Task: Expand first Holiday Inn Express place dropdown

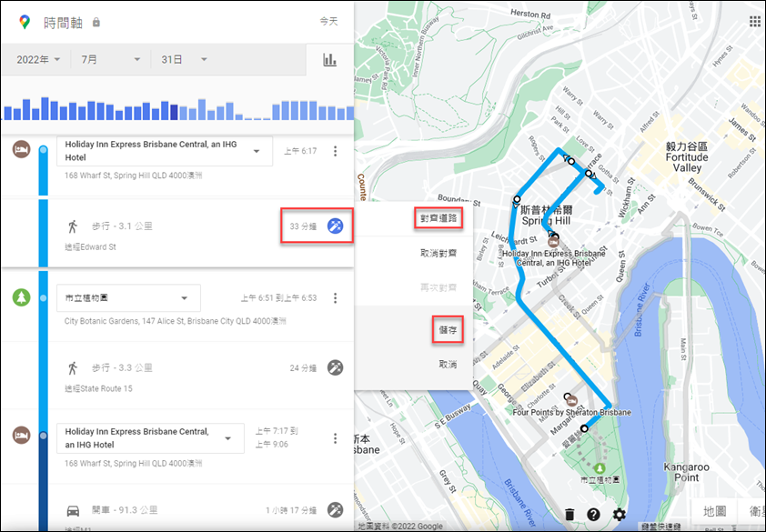Action: tap(165, 152)
